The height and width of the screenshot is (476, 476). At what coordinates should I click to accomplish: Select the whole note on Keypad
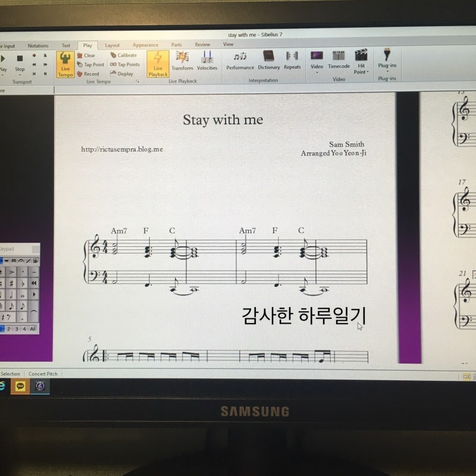(x=23, y=295)
